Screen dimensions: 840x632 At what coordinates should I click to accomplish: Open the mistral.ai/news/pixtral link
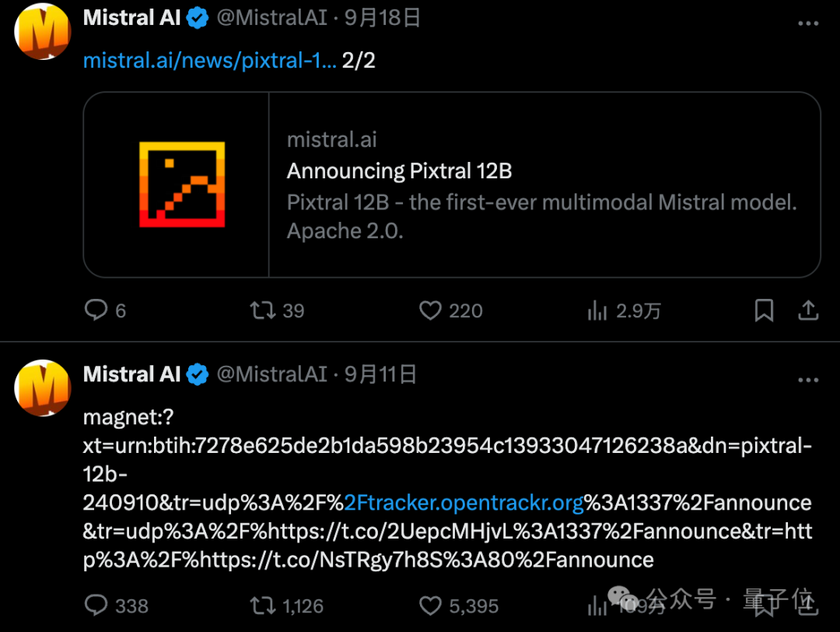209,60
